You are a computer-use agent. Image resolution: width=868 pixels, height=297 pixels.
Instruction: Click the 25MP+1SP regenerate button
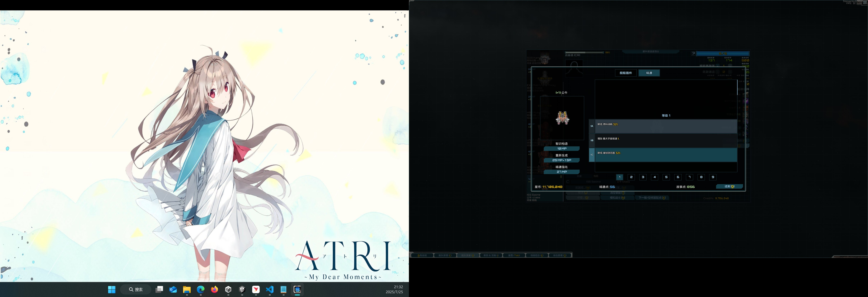tap(561, 160)
